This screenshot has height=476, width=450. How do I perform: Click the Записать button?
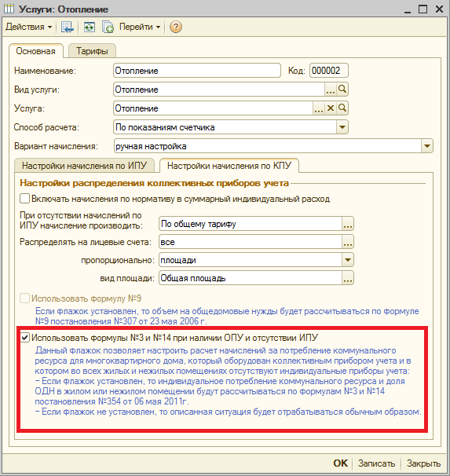[x=376, y=463]
